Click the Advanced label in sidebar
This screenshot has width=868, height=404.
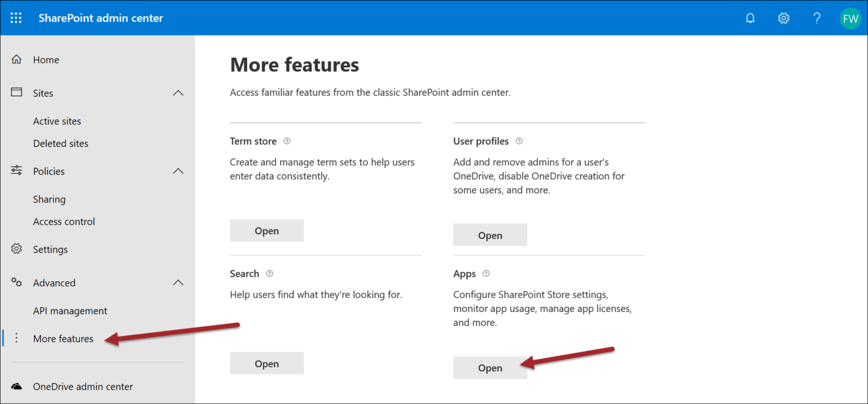pyautogui.click(x=54, y=283)
